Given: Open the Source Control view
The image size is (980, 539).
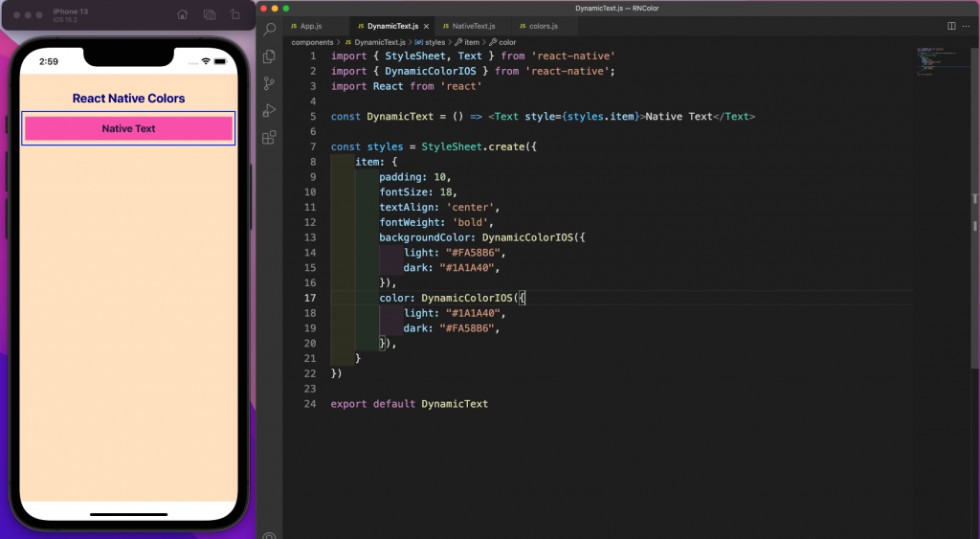Looking at the screenshot, I should tap(269, 83).
